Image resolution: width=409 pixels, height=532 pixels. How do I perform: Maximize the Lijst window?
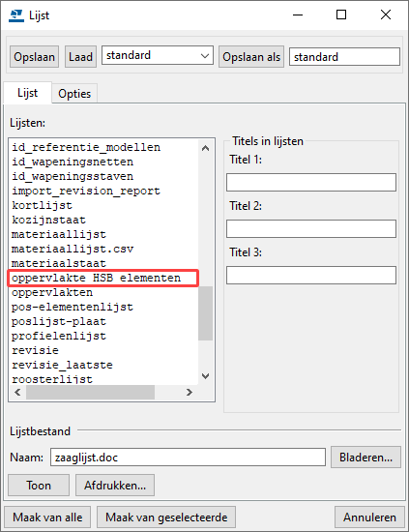pos(341,15)
